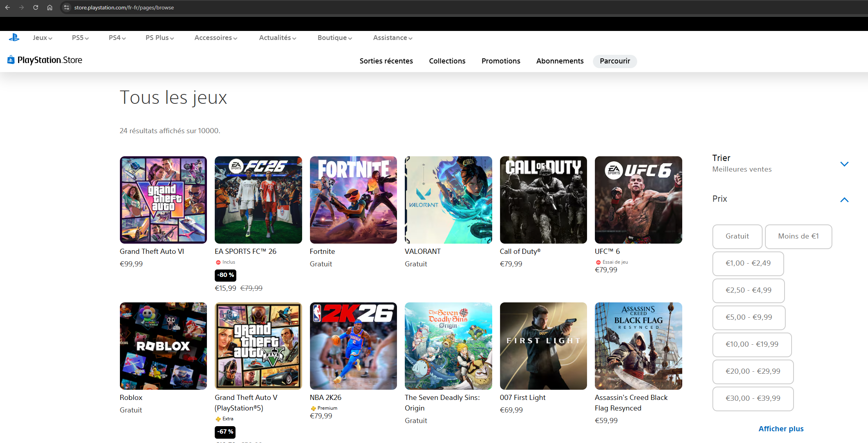Open 007 First Light cover thumbnail
This screenshot has height=443, width=868.
544,346
